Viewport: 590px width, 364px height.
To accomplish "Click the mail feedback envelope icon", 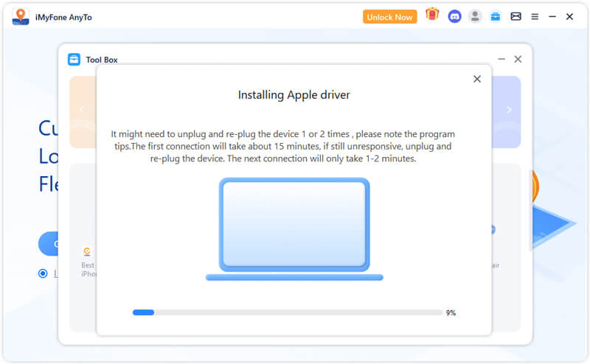I will coord(516,16).
